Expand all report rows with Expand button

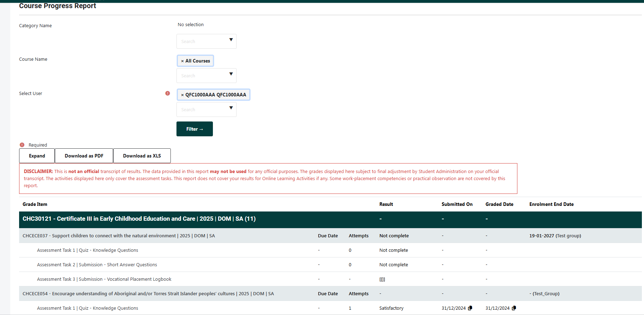[37, 156]
